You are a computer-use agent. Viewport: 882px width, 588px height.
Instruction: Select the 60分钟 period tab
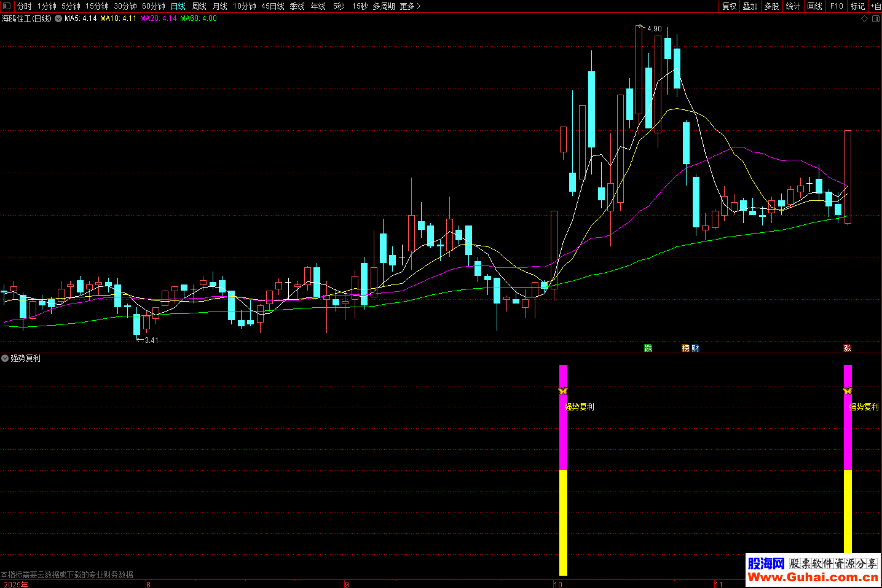point(154,6)
